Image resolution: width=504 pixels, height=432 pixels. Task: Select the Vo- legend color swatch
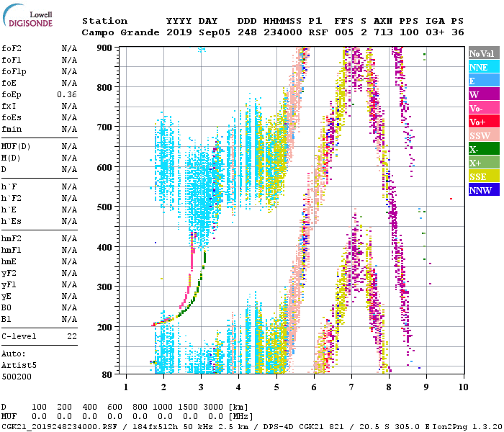pos(484,108)
